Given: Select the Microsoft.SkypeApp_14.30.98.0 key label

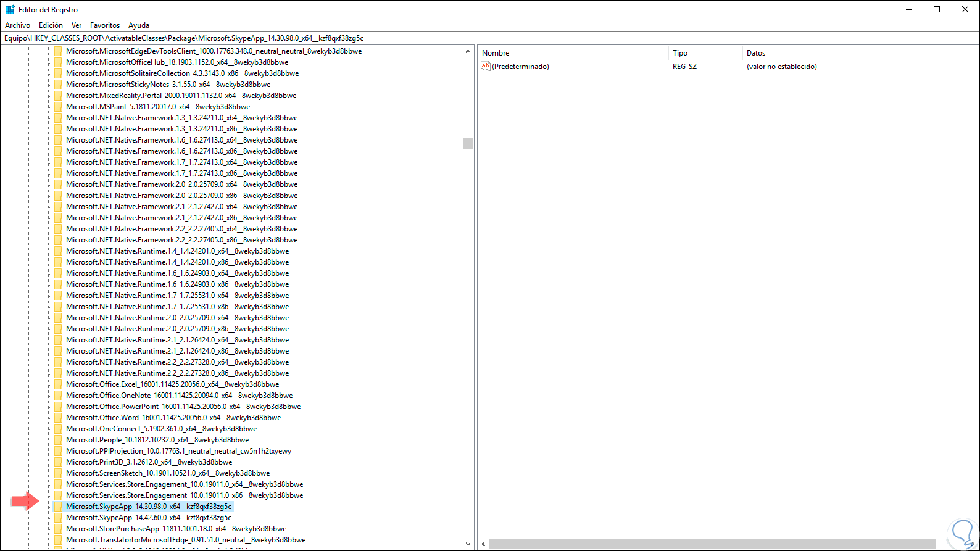Looking at the screenshot, I should [x=149, y=507].
